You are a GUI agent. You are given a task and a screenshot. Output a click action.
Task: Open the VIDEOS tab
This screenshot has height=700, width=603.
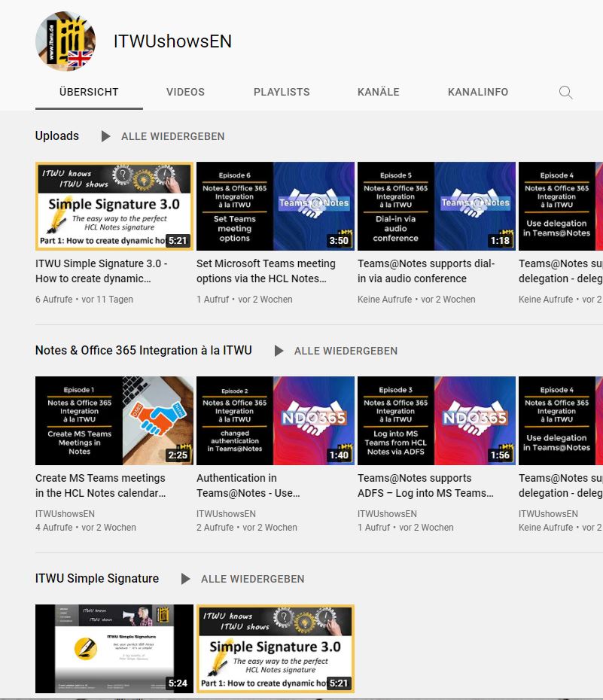coord(185,92)
